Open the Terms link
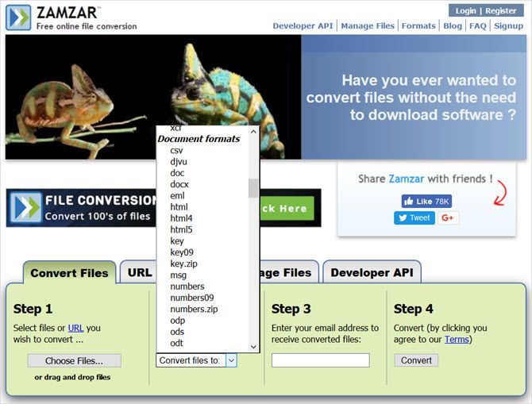The width and height of the screenshot is (532, 404). [x=456, y=340]
